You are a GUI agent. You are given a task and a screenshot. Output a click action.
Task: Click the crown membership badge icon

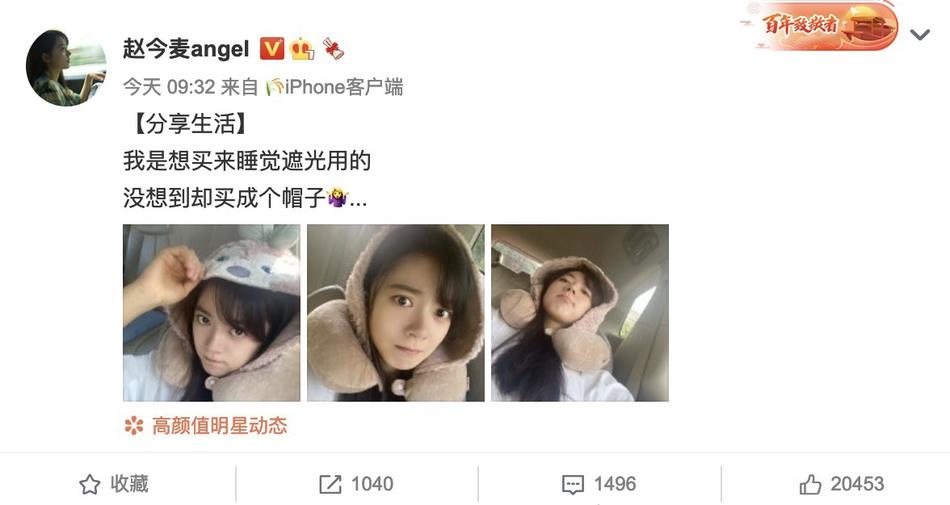coord(302,48)
